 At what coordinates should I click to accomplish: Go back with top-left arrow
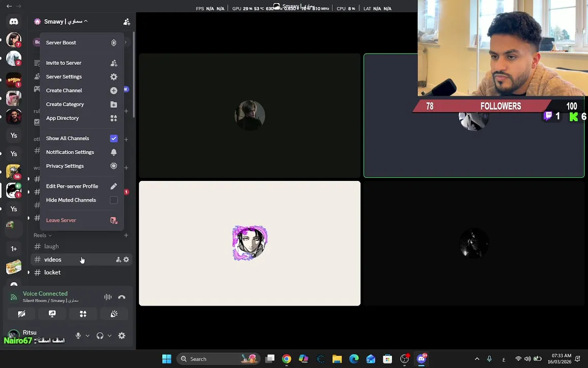9,6
